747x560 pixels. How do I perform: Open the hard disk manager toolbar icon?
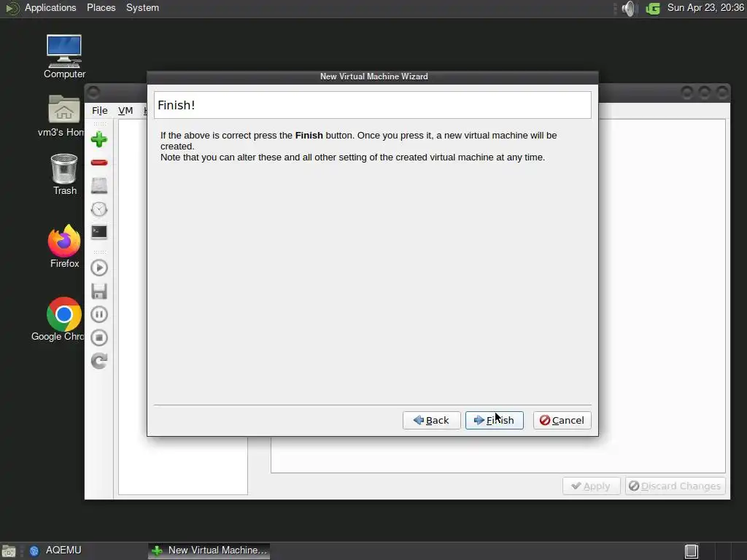point(99,186)
